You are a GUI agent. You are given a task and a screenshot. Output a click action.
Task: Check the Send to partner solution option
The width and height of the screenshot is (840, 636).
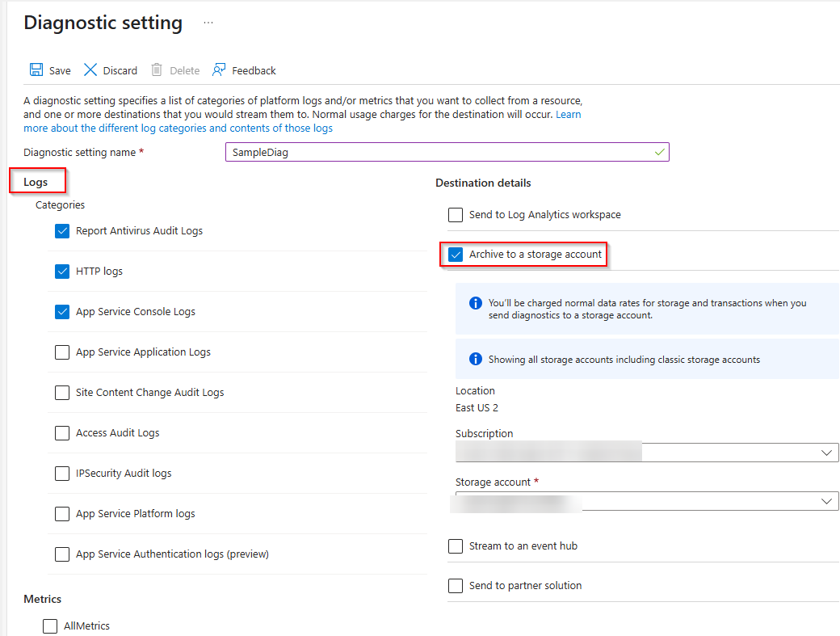point(456,585)
